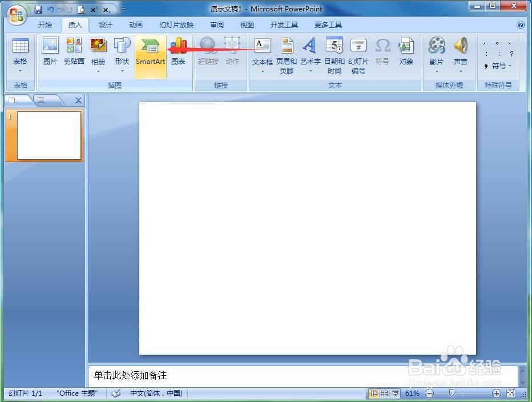532x402 pixels.
Task: Click the superscript x icon in the quick access toolbar
Action: (93, 10)
